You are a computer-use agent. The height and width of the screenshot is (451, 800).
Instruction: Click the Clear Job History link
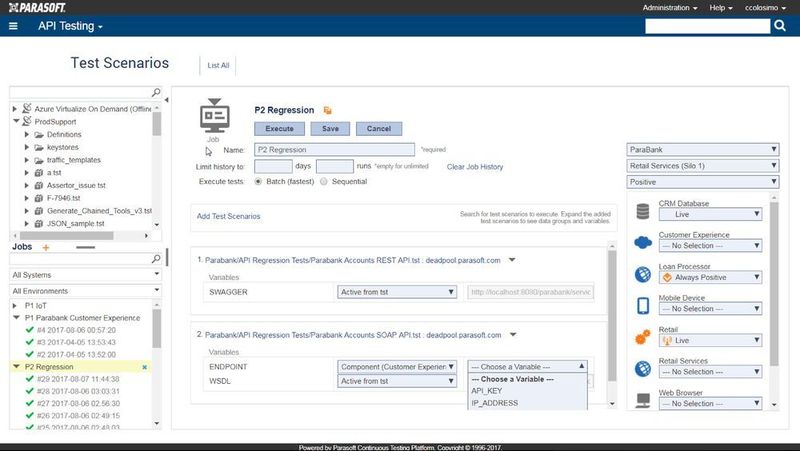click(x=474, y=167)
